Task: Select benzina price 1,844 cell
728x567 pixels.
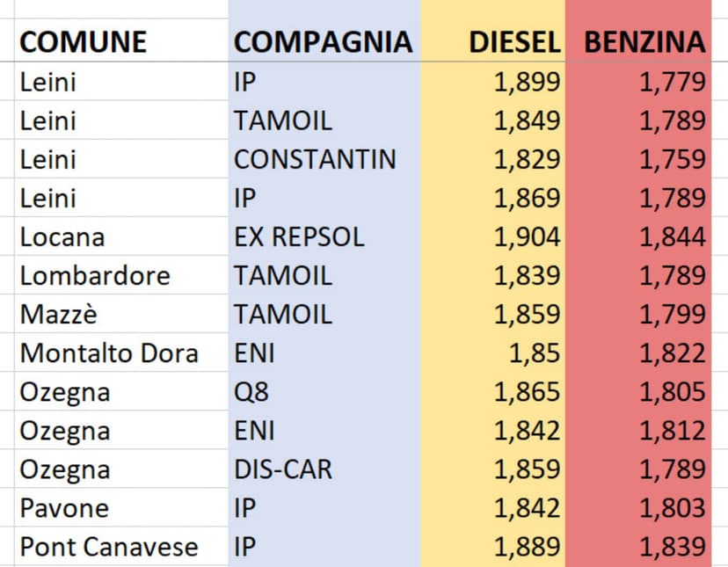Action: (x=672, y=236)
